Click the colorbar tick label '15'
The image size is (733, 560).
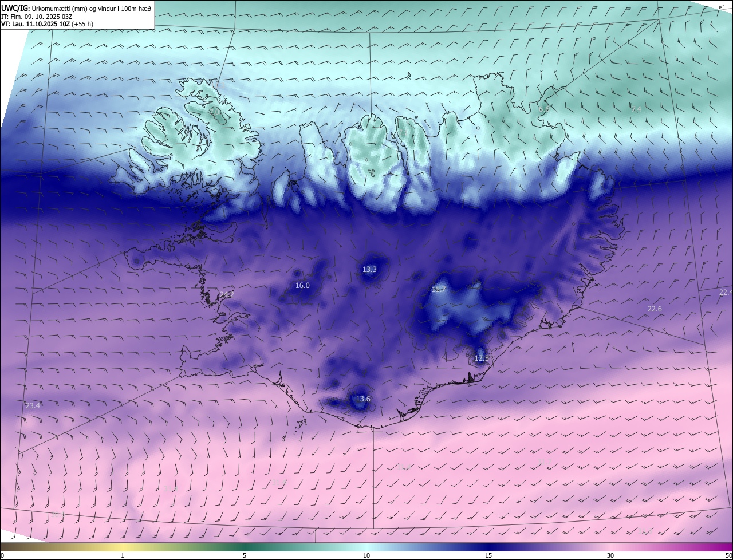pyautogui.click(x=488, y=555)
